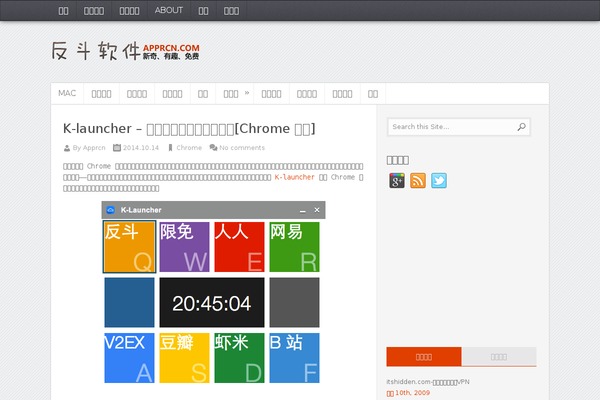Image resolution: width=600 pixels, height=400 pixels.
Task: Click the green 网易 R tile
Action: (294, 247)
